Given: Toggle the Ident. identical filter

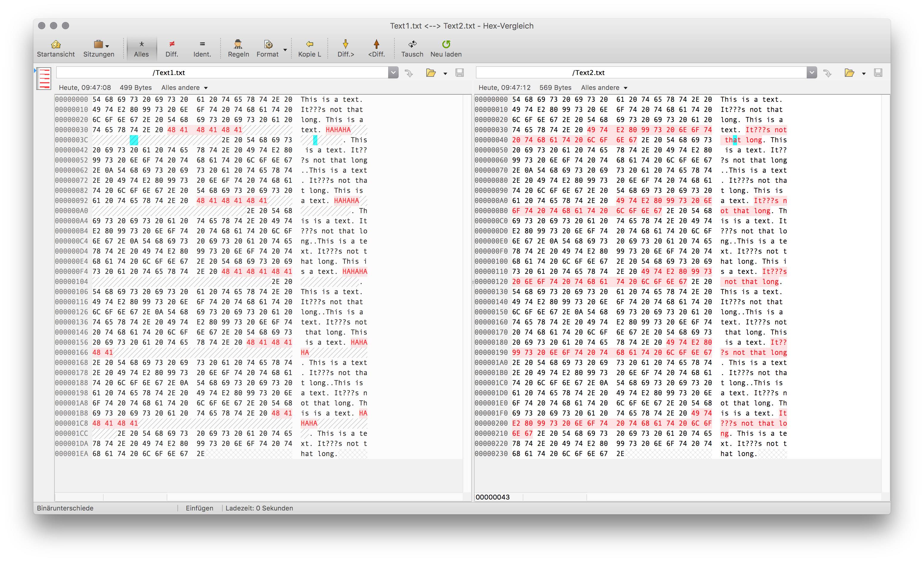Looking at the screenshot, I should 202,48.
